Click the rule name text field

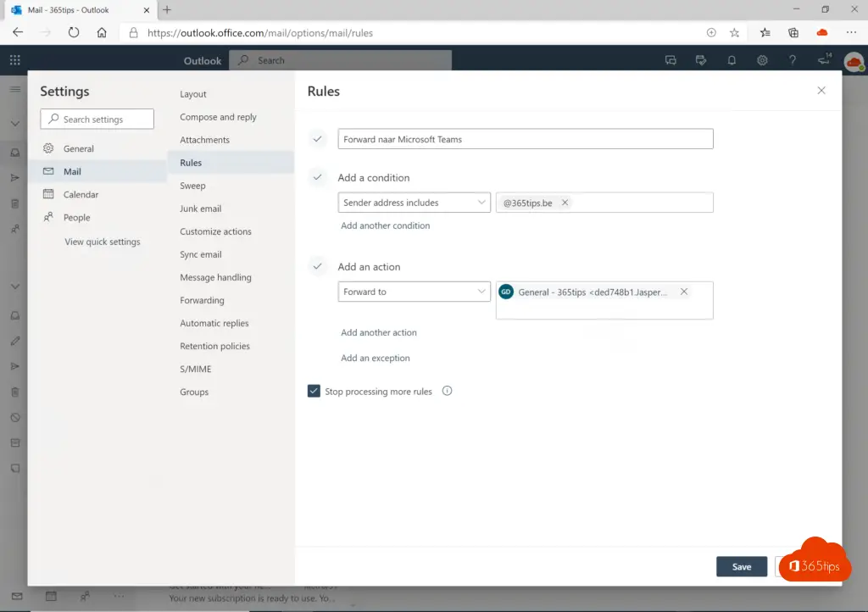(x=525, y=139)
